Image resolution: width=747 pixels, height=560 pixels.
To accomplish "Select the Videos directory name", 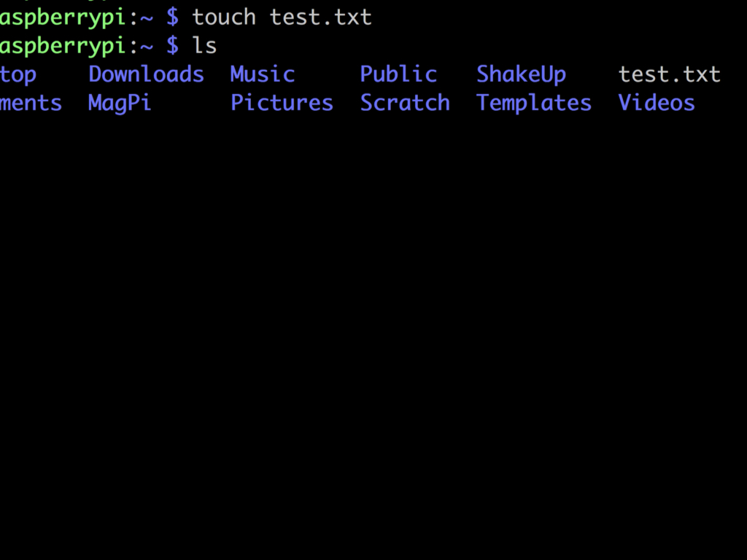I will [x=657, y=103].
